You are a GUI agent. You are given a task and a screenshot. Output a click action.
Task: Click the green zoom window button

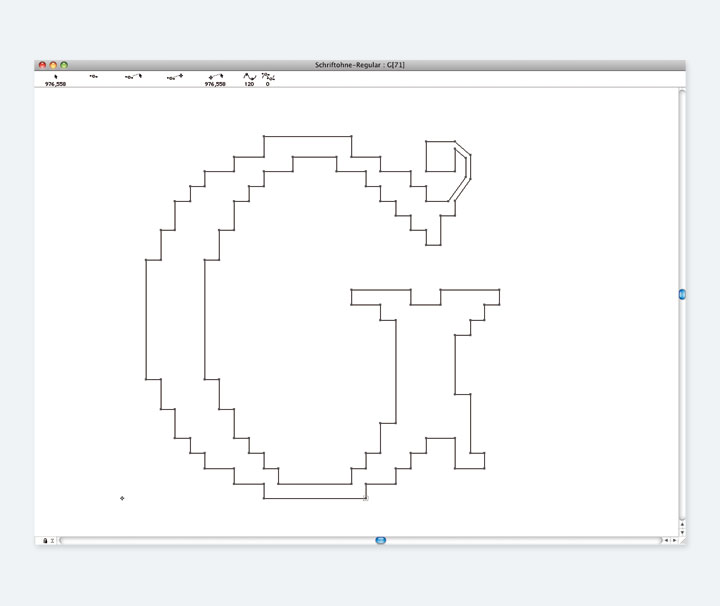pyautogui.click(x=64, y=65)
